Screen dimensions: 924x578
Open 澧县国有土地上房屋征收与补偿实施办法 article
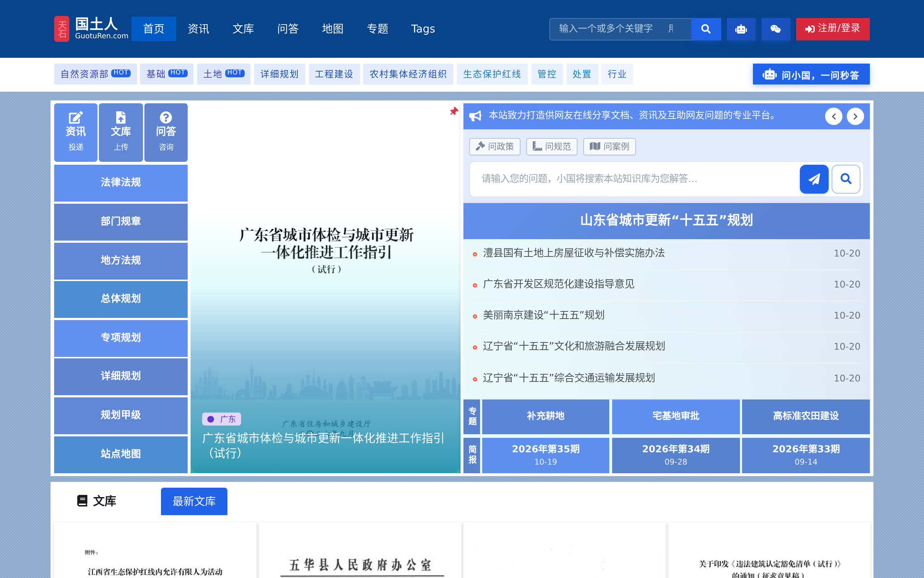pos(574,253)
